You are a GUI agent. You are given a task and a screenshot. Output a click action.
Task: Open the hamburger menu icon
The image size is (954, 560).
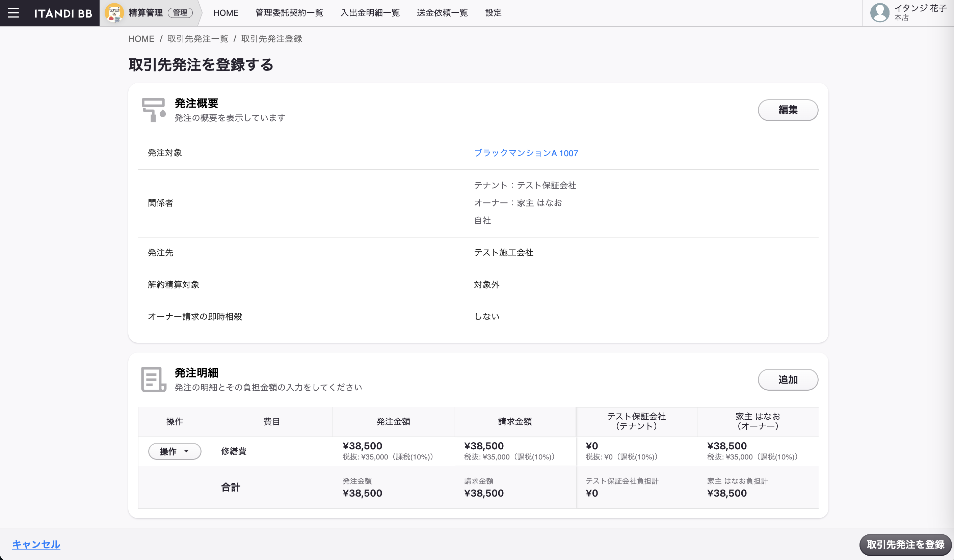click(13, 13)
